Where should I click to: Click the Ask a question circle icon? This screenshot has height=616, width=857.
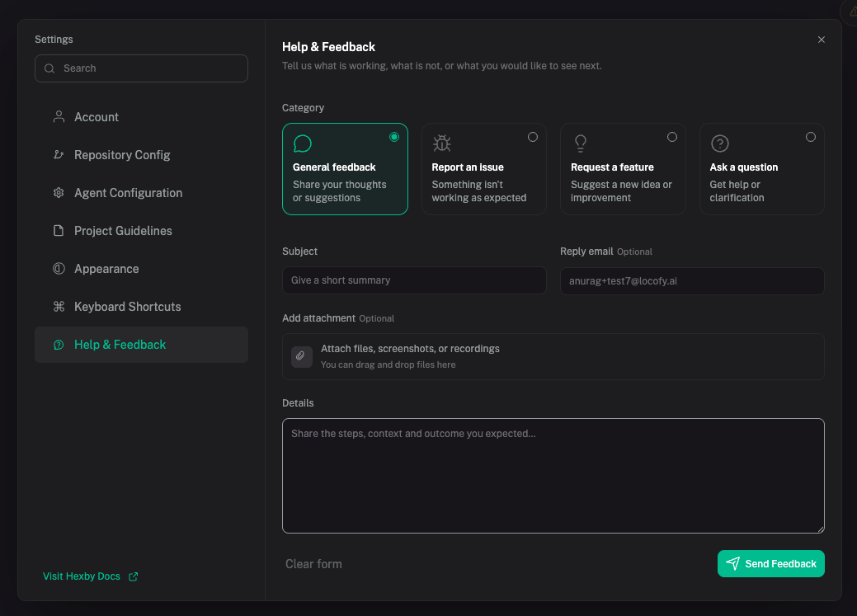click(720, 143)
